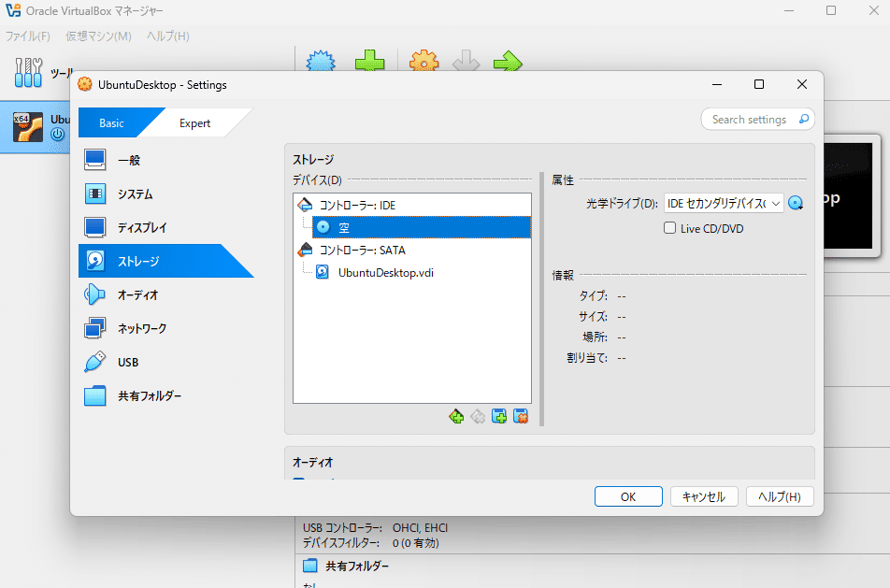This screenshot has height=588, width=890.
Task: Click the 共有フォルダー folder icon in Manager details
Action: [310, 566]
